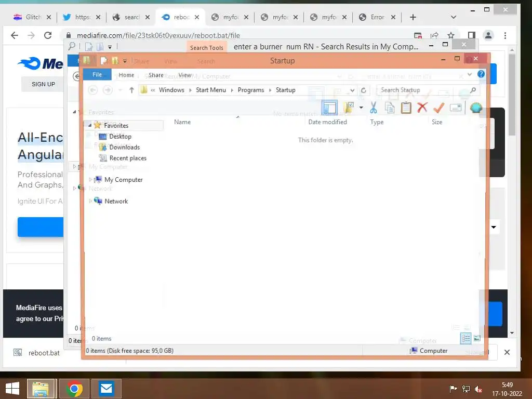Select Search Tools tab in Search Results window
The image size is (532, 399).
pyautogui.click(x=207, y=47)
